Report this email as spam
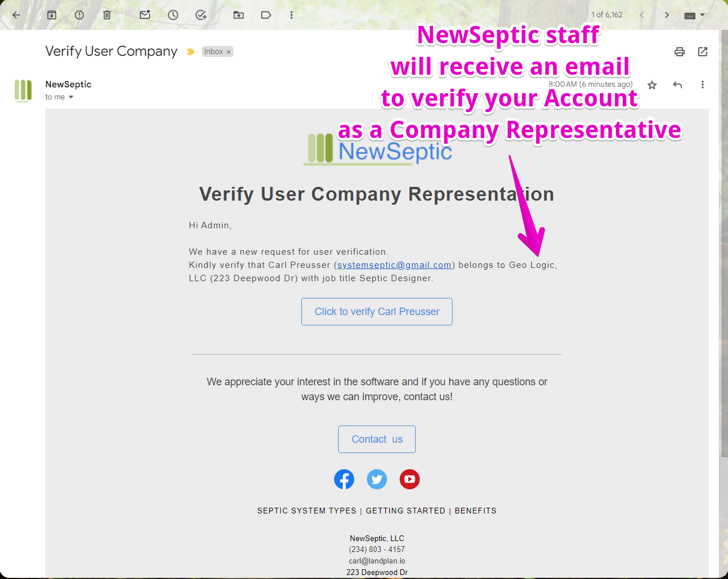The width and height of the screenshot is (728, 579). point(79,15)
